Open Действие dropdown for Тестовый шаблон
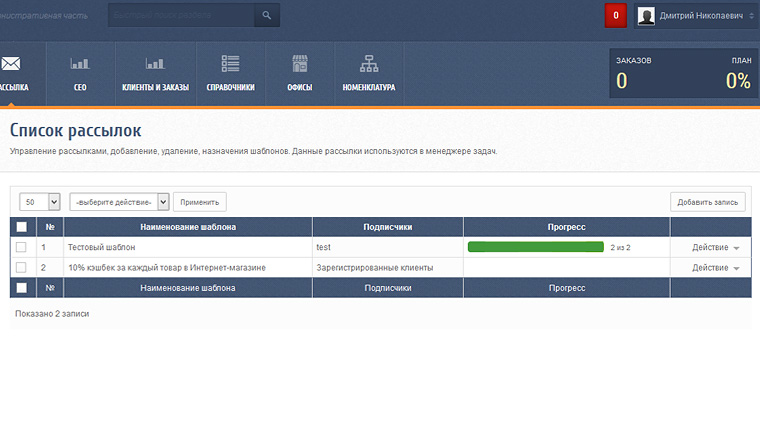The image size is (760, 440). pos(716,247)
